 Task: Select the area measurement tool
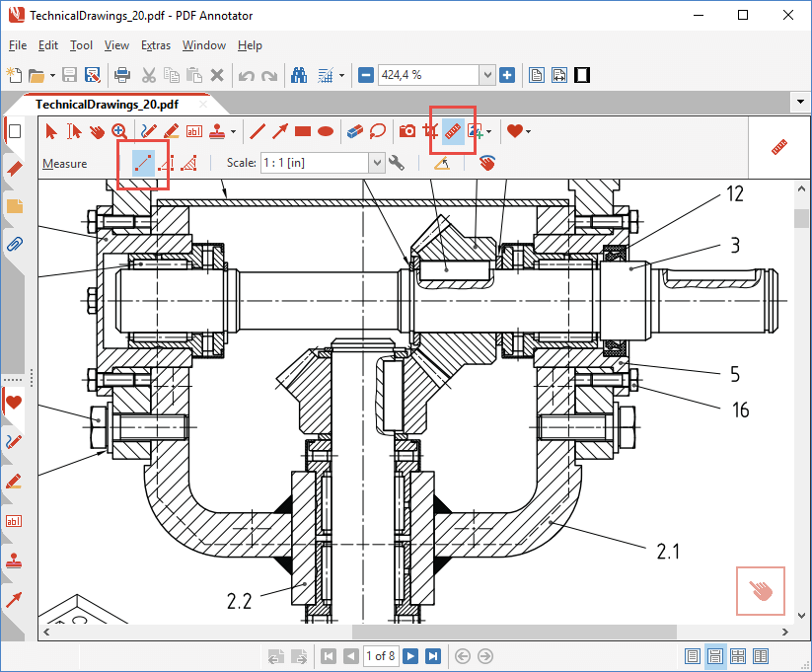[188, 163]
